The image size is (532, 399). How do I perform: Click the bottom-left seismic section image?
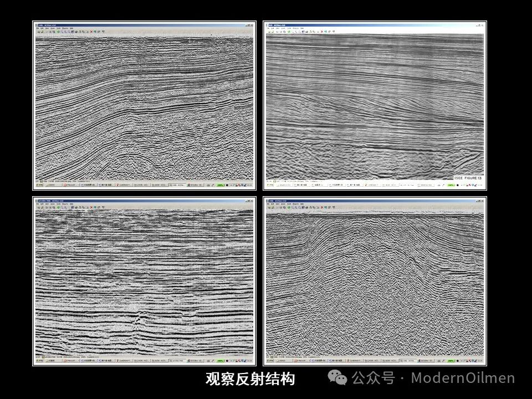coord(144,283)
